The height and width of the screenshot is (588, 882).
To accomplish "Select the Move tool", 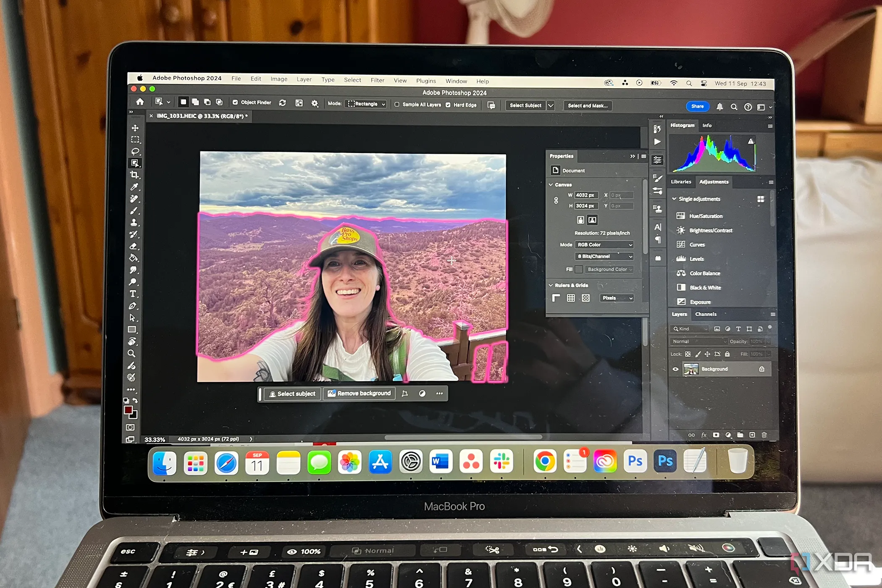I will point(135,128).
